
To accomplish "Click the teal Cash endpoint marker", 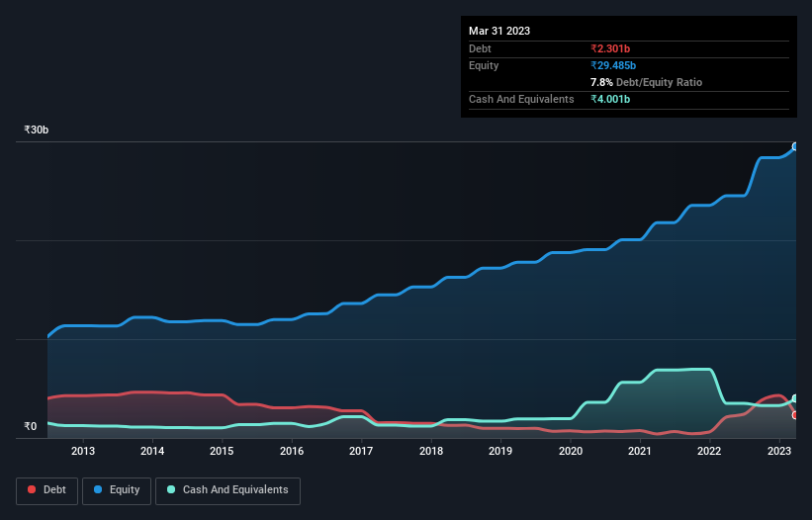I will pos(796,398).
